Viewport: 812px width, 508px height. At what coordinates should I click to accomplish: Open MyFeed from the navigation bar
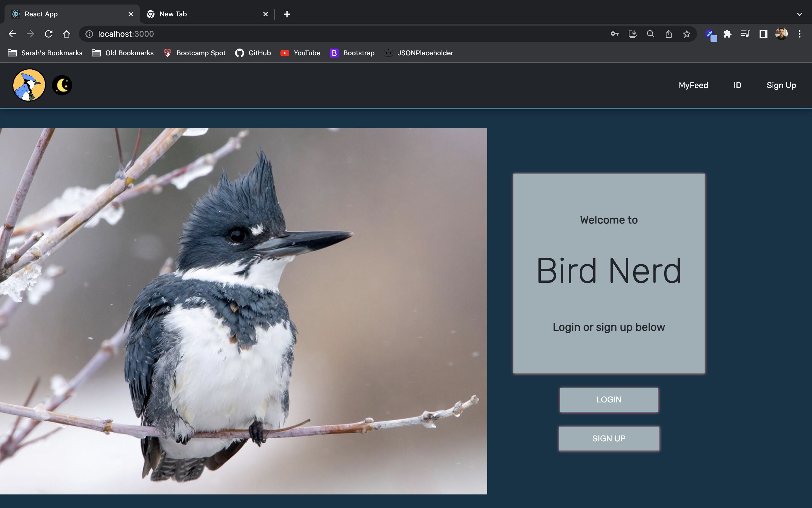[693, 85]
